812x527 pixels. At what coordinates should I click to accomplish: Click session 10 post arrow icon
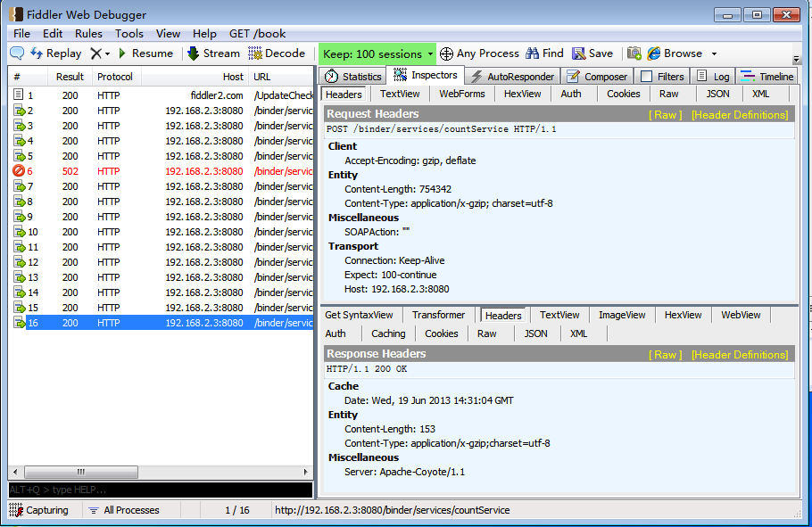19,232
